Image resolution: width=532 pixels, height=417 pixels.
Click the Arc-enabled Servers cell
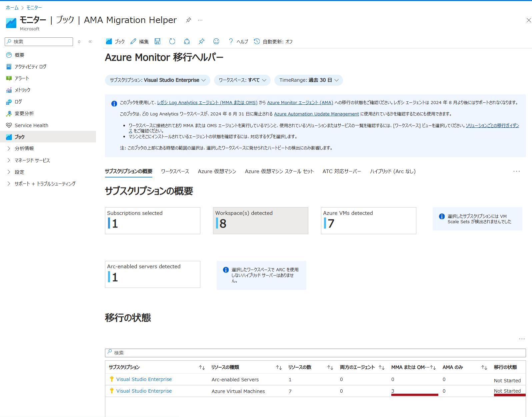click(235, 380)
